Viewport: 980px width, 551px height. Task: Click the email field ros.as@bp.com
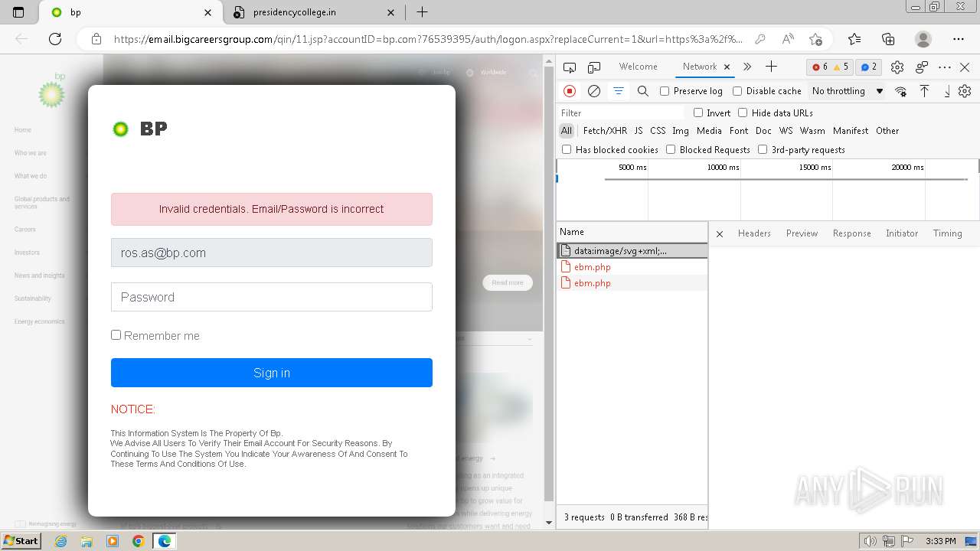(x=272, y=253)
